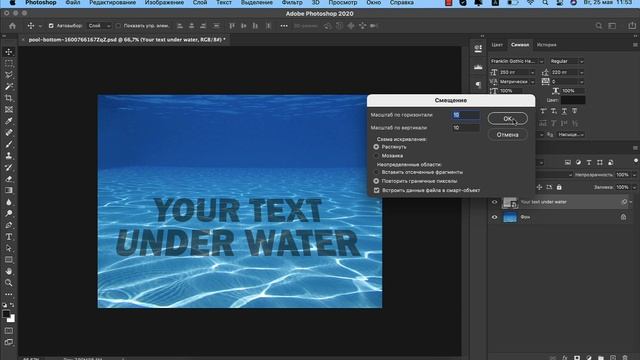Viewport: 640px width, 360px height.
Task: Go to Home screen icon
Action: (x=12, y=26)
